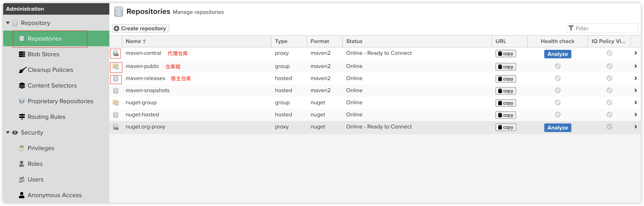This screenshot has width=644, height=206.
Task: Copy the URL of nuget-group
Action: tap(506, 103)
